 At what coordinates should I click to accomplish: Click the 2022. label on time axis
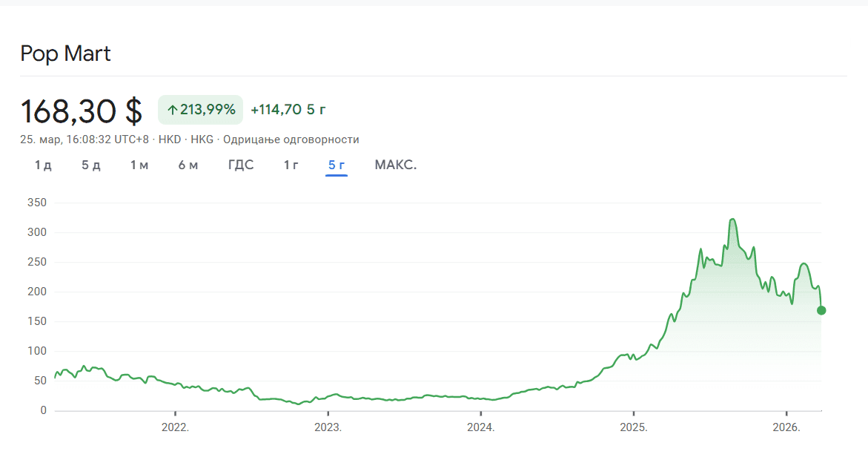[175, 427]
